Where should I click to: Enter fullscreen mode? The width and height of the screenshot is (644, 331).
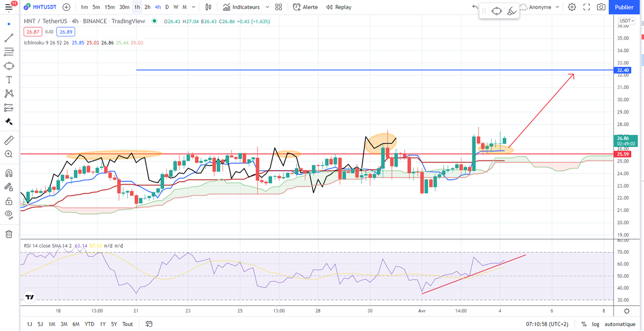587,8
